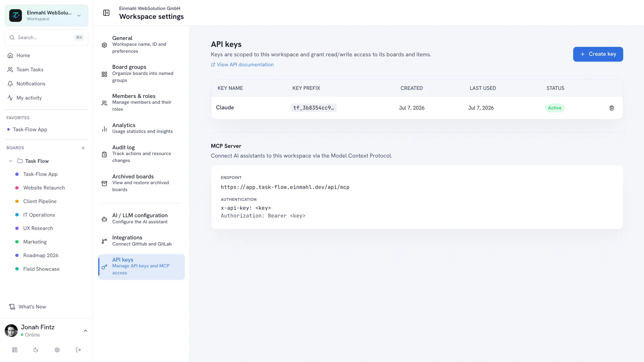The width and height of the screenshot is (644, 362).
Task: View Archived boards section
Action: tap(141, 183)
